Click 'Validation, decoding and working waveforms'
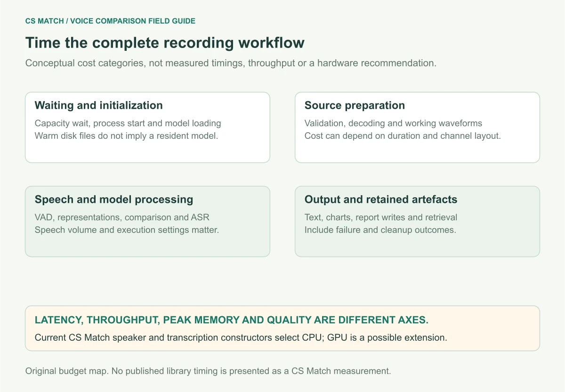The height and width of the screenshot is (392, 565). click(393, 123)
